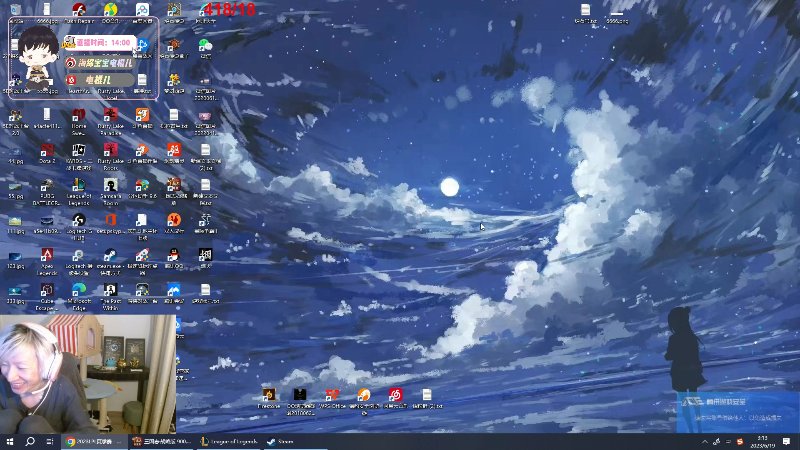Open the Dota 2 desktop shortcut
Viewport: 800px width, 450px height.
(x=47, y=153)
